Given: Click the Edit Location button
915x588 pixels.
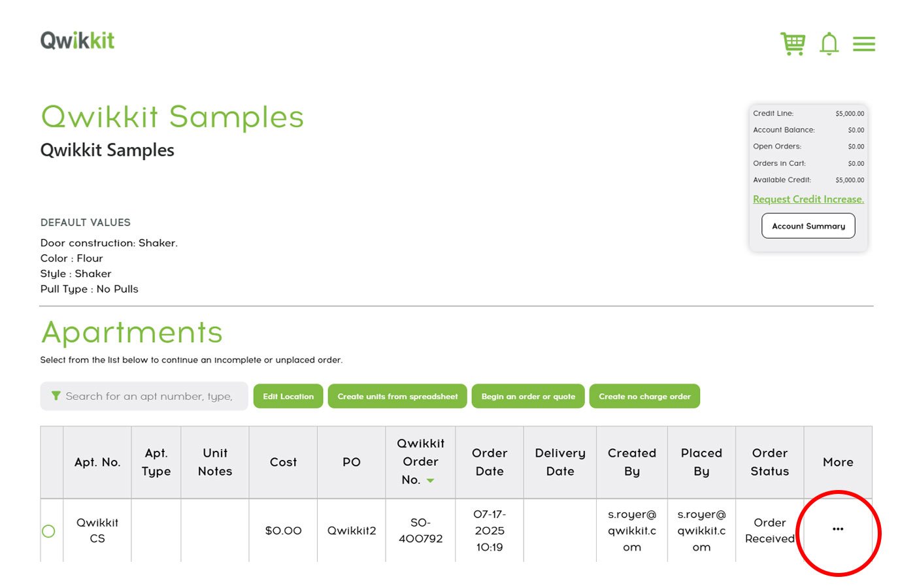Looking at the screenshot, I should 288,396.
